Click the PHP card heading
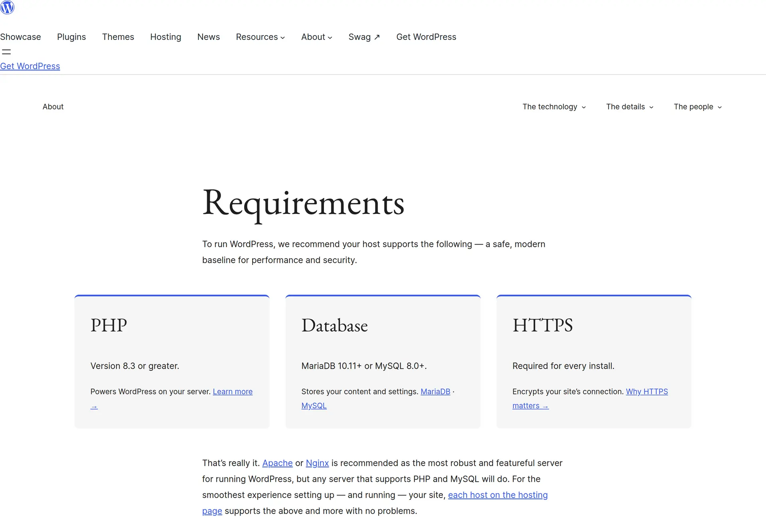 (109, 325)
